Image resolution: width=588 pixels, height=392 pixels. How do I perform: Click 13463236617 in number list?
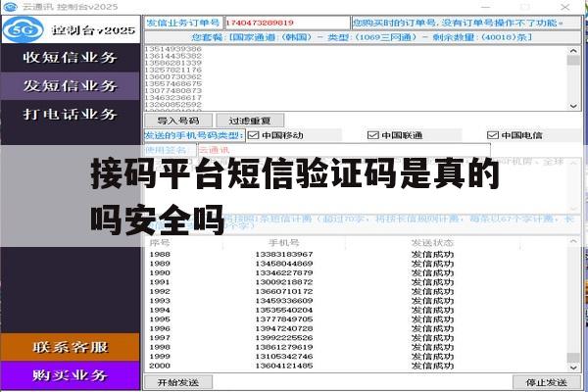tap(173, 97)
